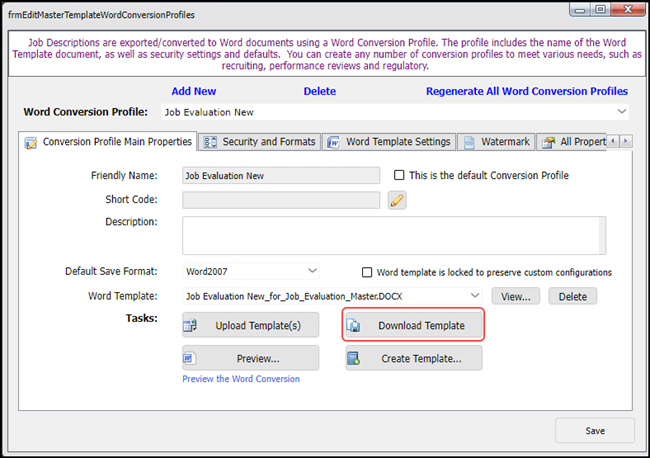Click the Description box scrollbar
Viewport: 650px width, 458px height.
pos(602,235)
